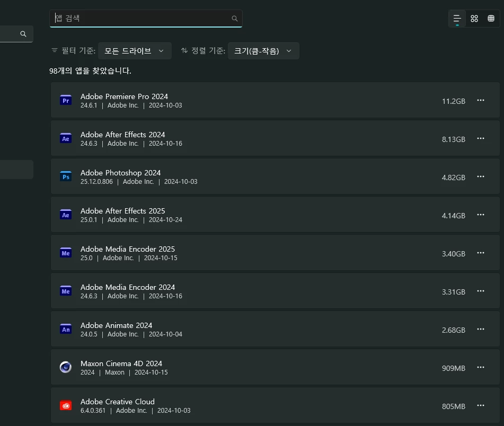Click the app search input field
This screenshot has width=504, height=426.
(x=146, y=19)
